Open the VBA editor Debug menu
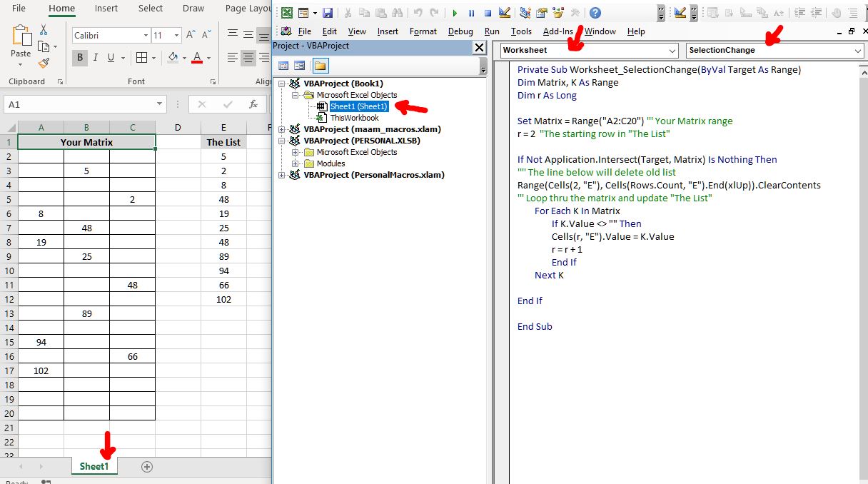Image resolution: width=868 pixels, height=484 pixels. point(460,31)
